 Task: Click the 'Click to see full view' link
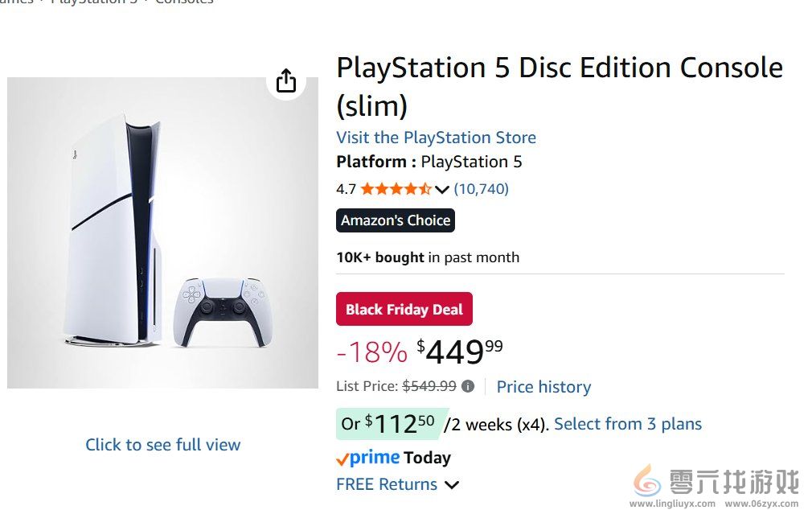pos(163,445)
